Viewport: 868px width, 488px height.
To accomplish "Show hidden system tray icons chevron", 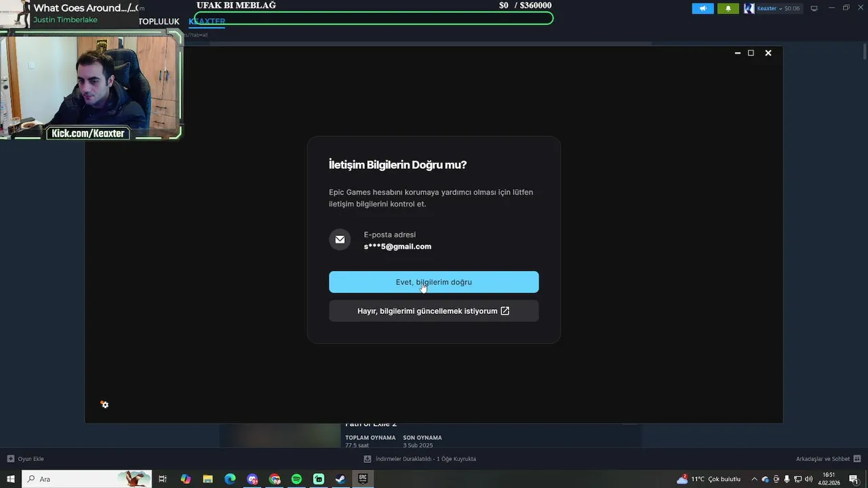I will 754,479.
